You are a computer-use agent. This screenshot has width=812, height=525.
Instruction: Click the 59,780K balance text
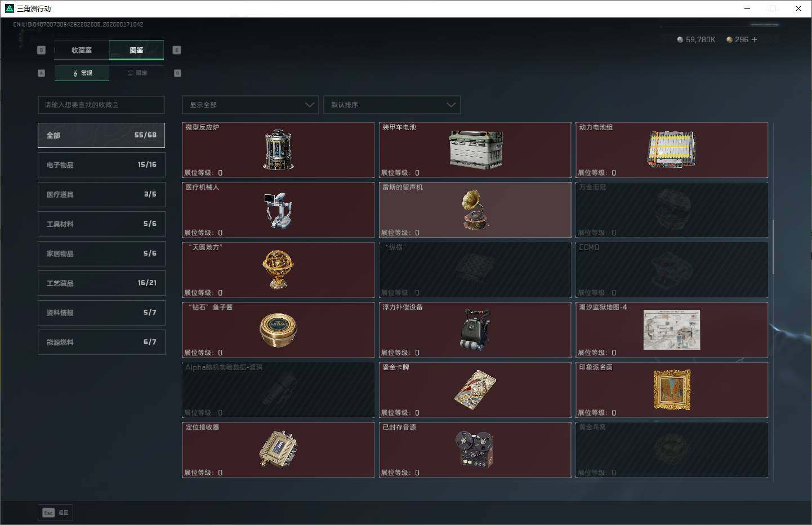point(701,39)
